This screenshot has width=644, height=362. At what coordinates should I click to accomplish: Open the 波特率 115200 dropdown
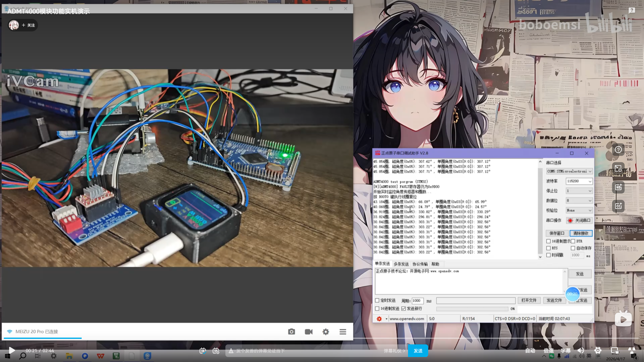point(579,181)
